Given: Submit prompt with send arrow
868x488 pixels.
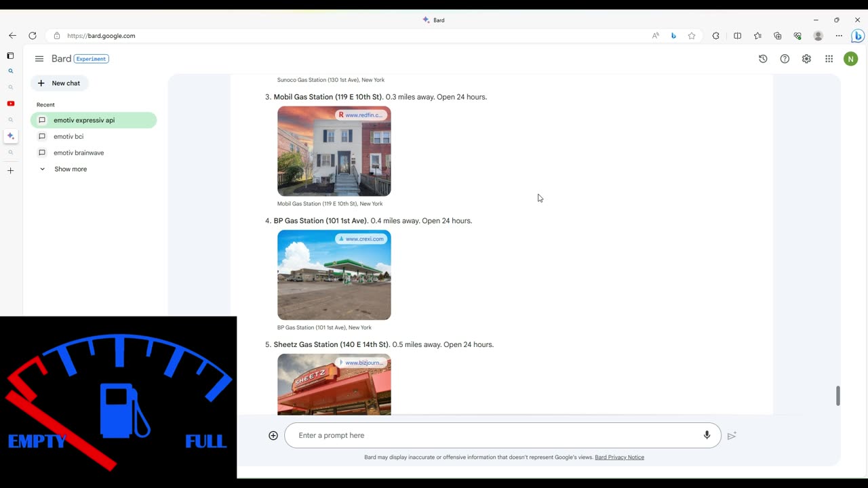Looking at the screenshot, I should click(x=732, y=436).
